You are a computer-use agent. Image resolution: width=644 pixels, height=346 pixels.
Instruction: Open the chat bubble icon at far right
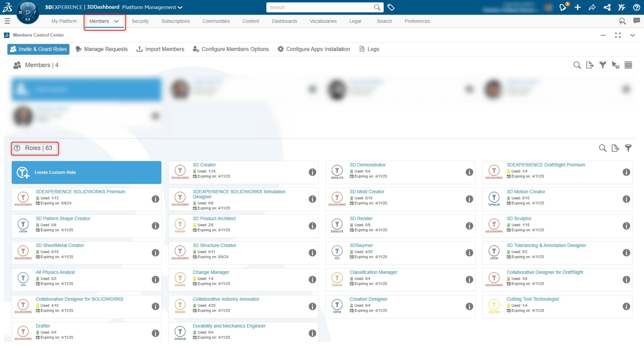coord(636,21)
